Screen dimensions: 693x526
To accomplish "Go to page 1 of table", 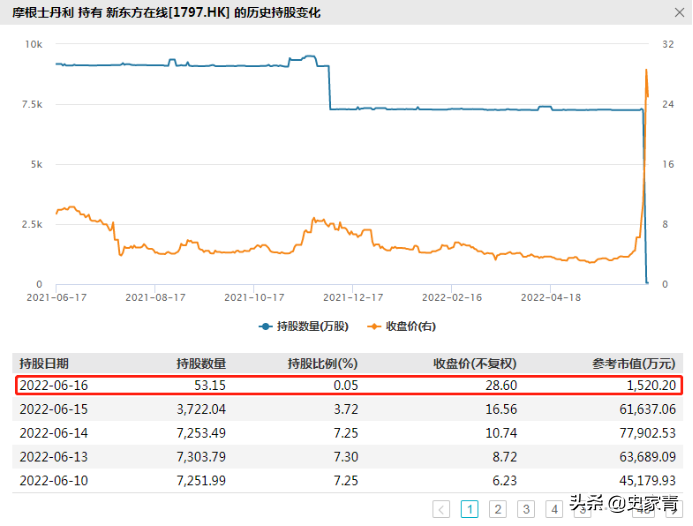I will coord(469,509).
